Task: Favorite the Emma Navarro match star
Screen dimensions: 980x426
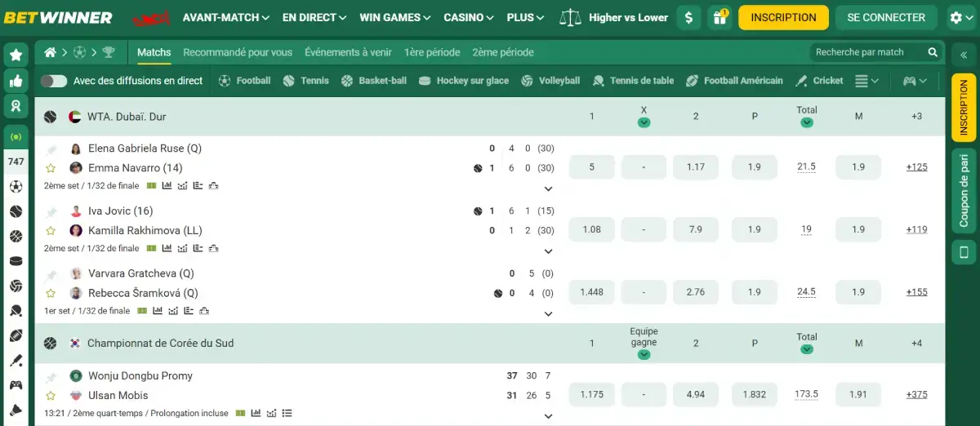Action: point(51,168)
